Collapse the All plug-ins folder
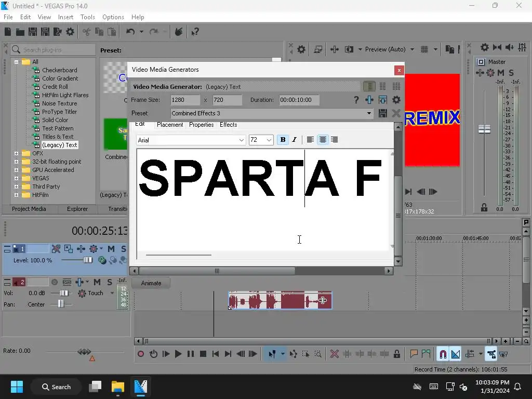This screenshot has height=399, width=532. coord(16,62)
